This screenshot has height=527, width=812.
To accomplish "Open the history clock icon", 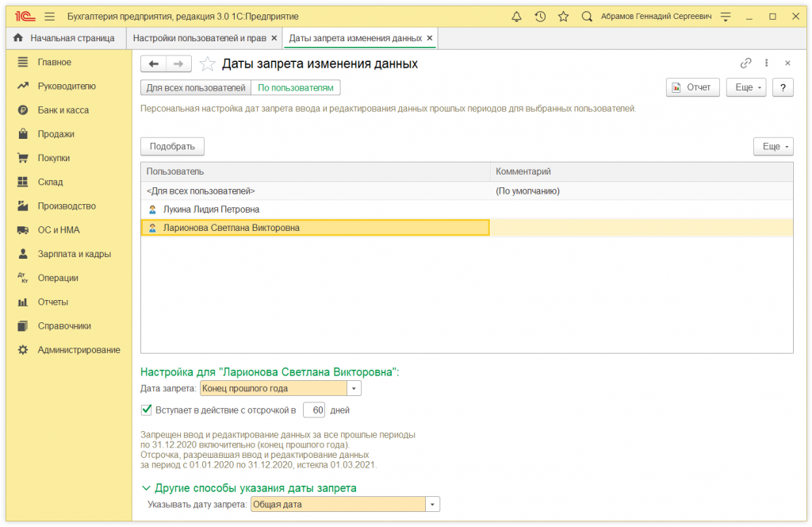I will [540, 16].
